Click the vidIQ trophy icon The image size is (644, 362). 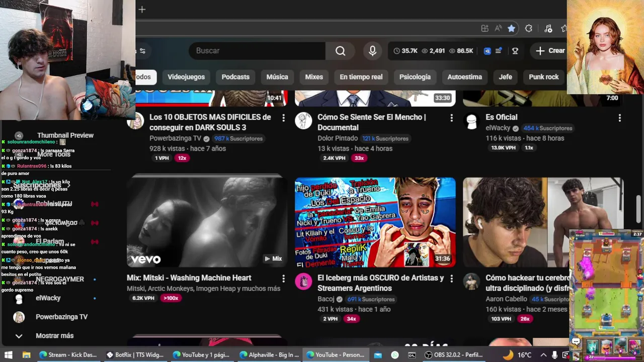(x=515, y=51)
